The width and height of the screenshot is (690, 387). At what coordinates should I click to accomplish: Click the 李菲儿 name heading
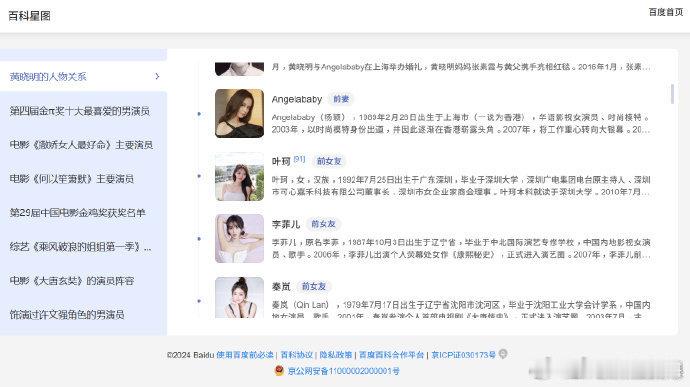[x=286, y=225]
